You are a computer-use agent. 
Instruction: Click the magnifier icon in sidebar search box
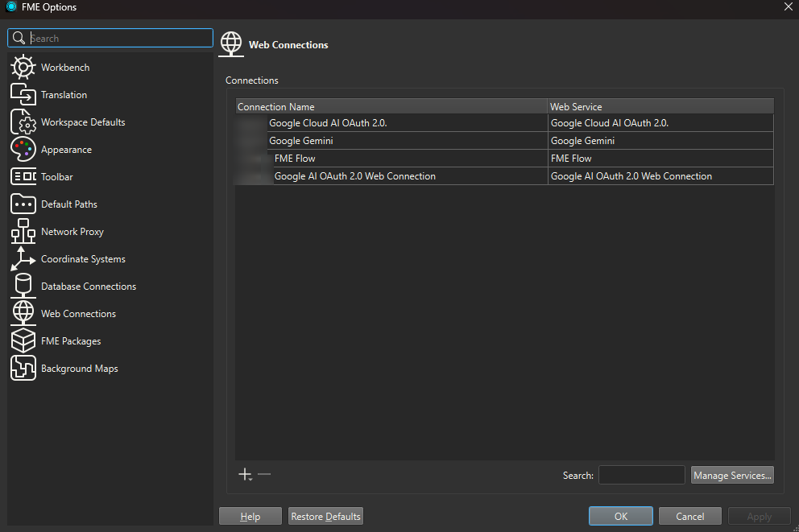(19, 38)
